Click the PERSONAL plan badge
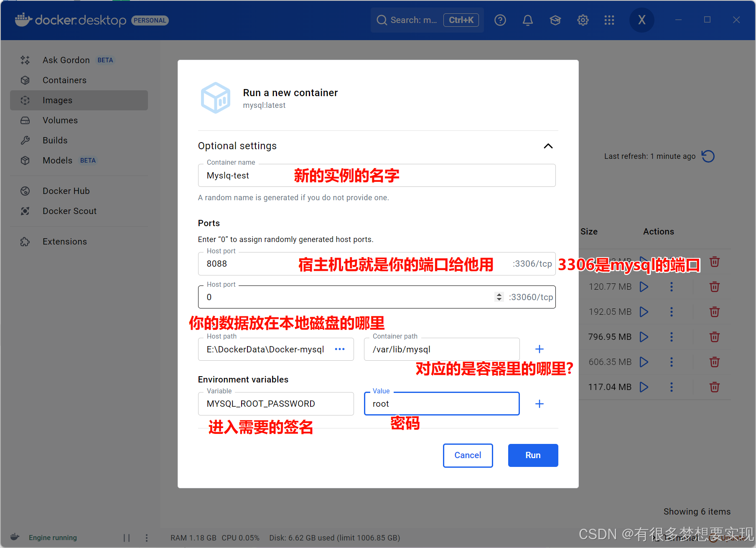Image resolution: width=756 pixels, height=548 pixels. [x=150, y=20]
